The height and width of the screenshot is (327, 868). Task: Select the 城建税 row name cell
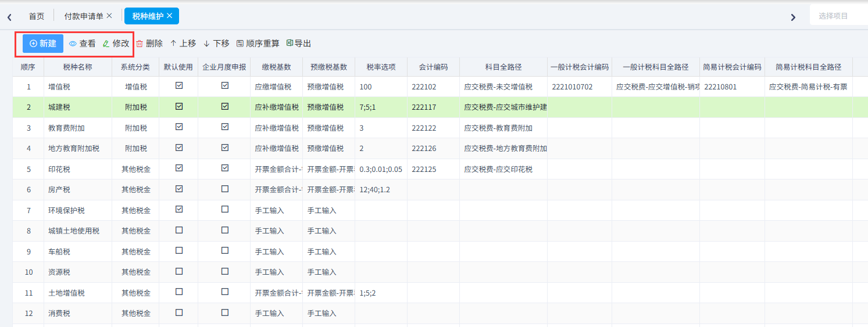[78, 107]
